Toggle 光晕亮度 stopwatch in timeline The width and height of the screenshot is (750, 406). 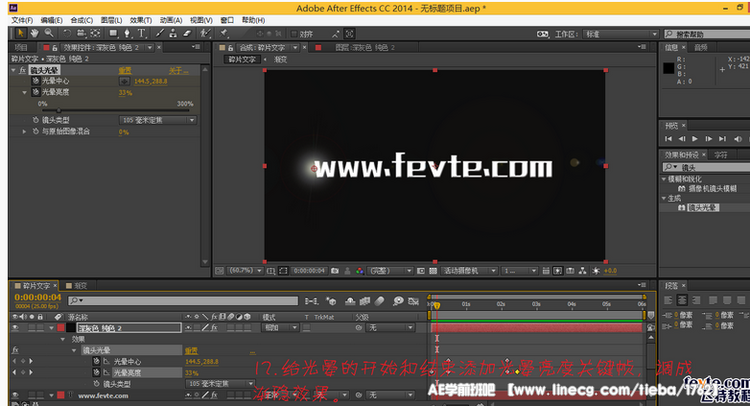click(x=96, y=372)
